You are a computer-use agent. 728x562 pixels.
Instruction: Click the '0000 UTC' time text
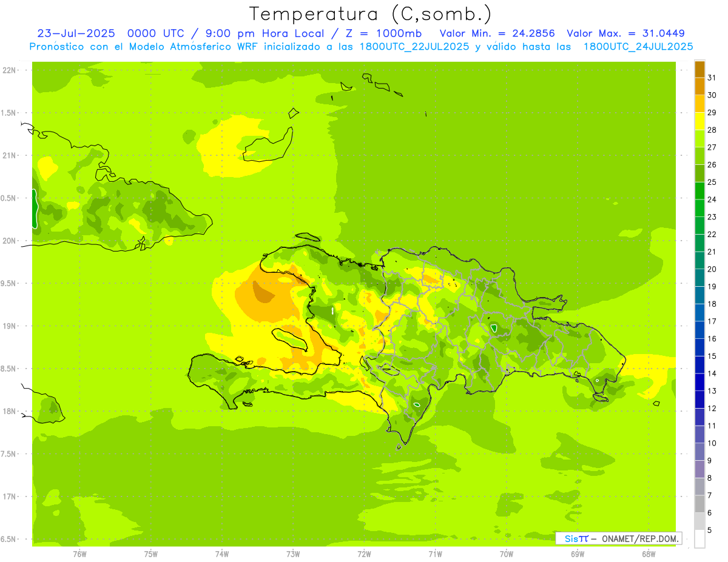[155, 33]
